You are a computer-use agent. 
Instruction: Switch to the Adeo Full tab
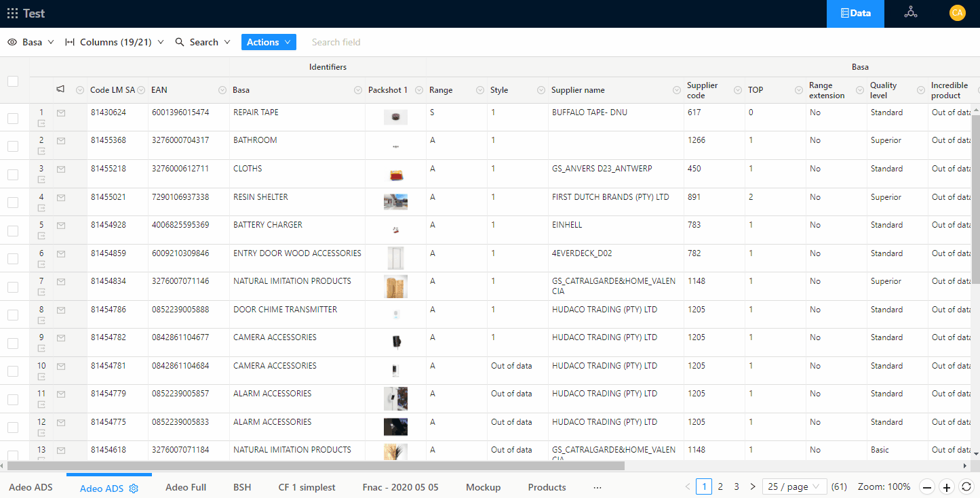[186, 487]
